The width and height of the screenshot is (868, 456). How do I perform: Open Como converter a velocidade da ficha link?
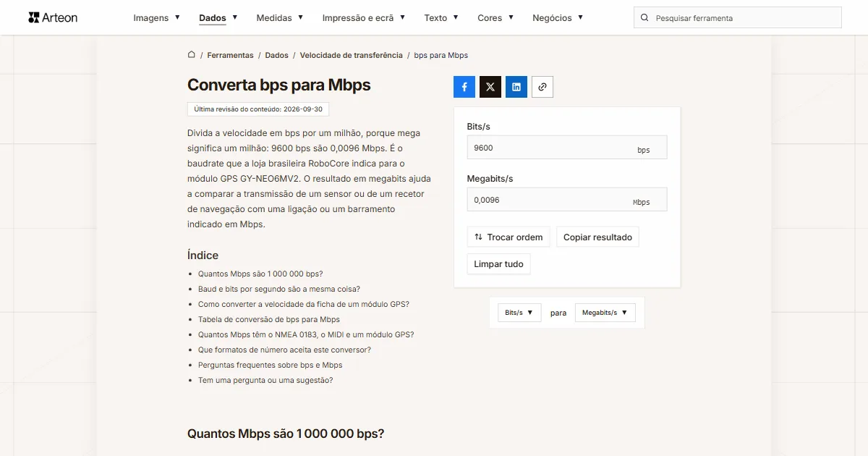[x=304, y=304]
